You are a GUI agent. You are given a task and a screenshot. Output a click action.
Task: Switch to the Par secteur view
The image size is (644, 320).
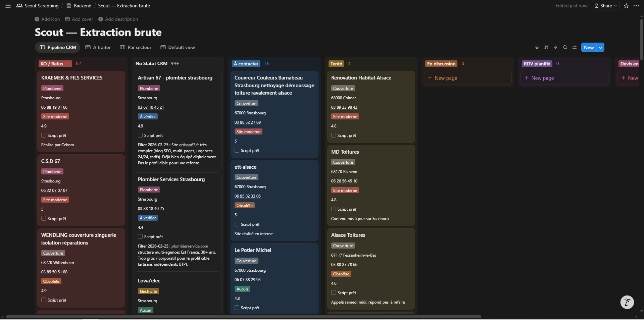tap(136, 47)
